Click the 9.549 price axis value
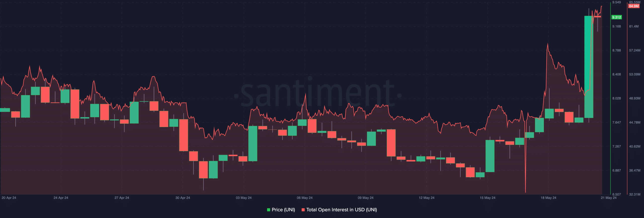Screen dimensions: 644x218 617,2
